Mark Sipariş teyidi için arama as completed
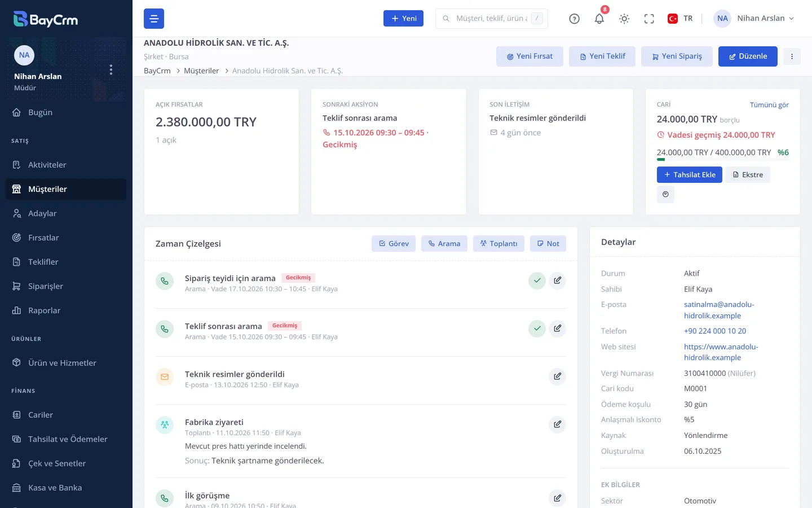This screenshot has width=812, height=508. (537, 281)
